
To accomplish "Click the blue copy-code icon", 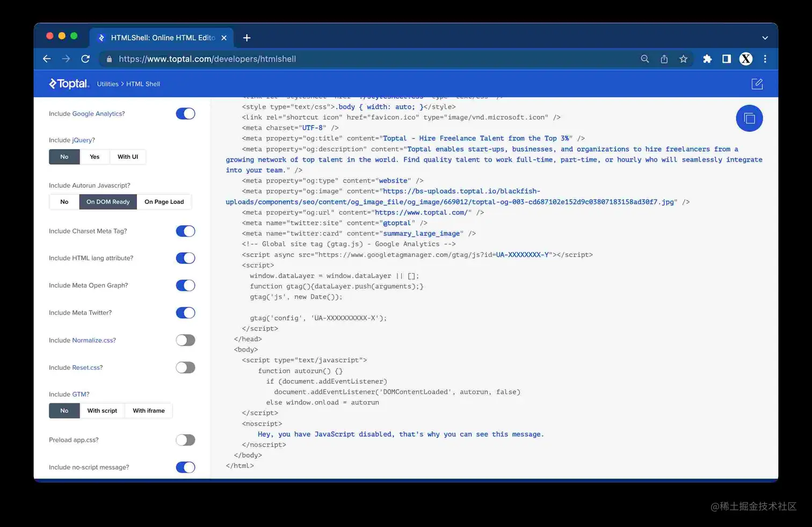I will click(x=749, y=118).
